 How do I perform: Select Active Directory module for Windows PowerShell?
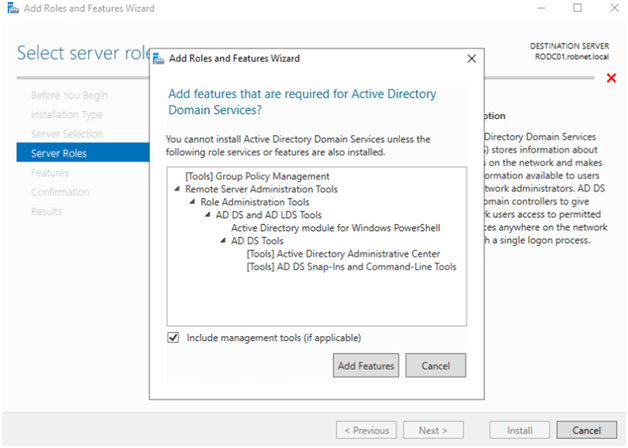(x=336, y=228)
